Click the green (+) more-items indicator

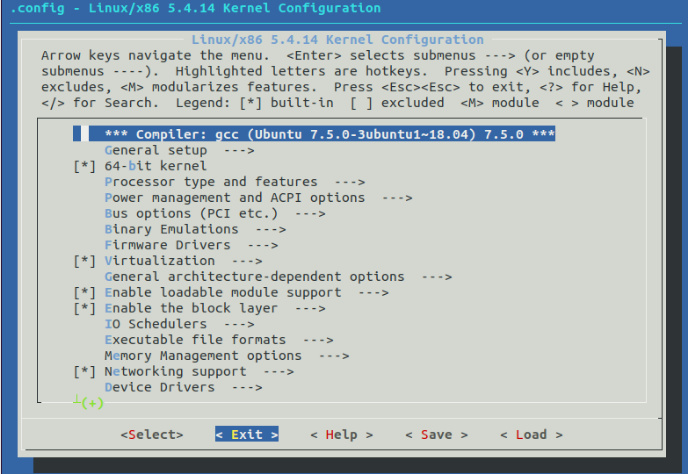(x=92, y=403)
